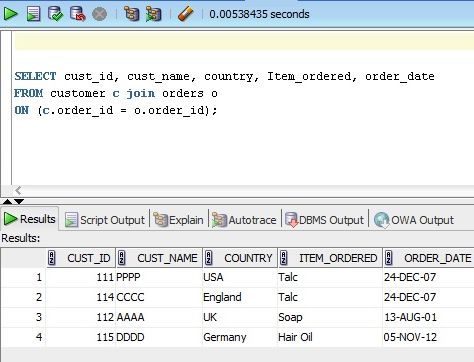This screenshot has width=474, height=362.
Task: Click the sort icon in ITEM_ORDERED header
Action: point(284,258)
